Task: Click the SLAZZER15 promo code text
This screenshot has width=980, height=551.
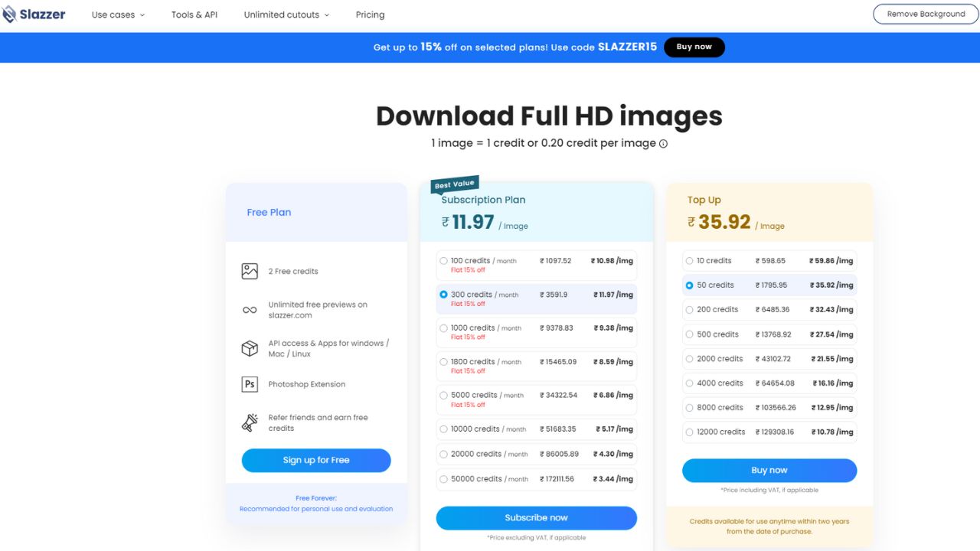Action: tap(627, 47)
